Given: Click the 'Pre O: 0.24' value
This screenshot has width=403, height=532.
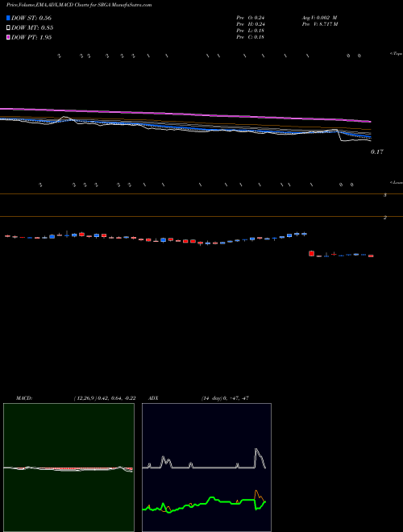Looking at the screenshot, I should (x=251, y=18).
